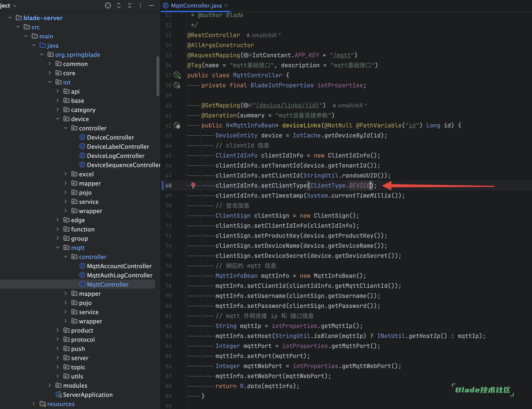This screenshot has width=532, height=409.
Task: Expand the core package
Action: (x=50, y=73)
